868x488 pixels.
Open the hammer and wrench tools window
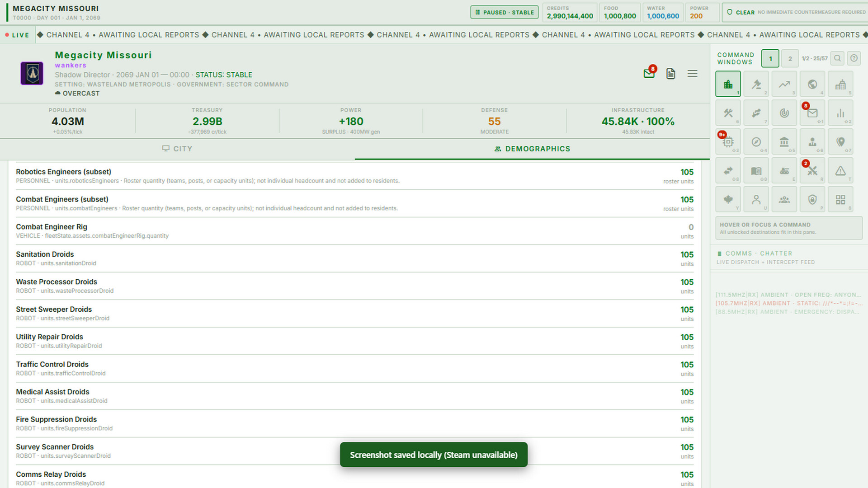728,113
